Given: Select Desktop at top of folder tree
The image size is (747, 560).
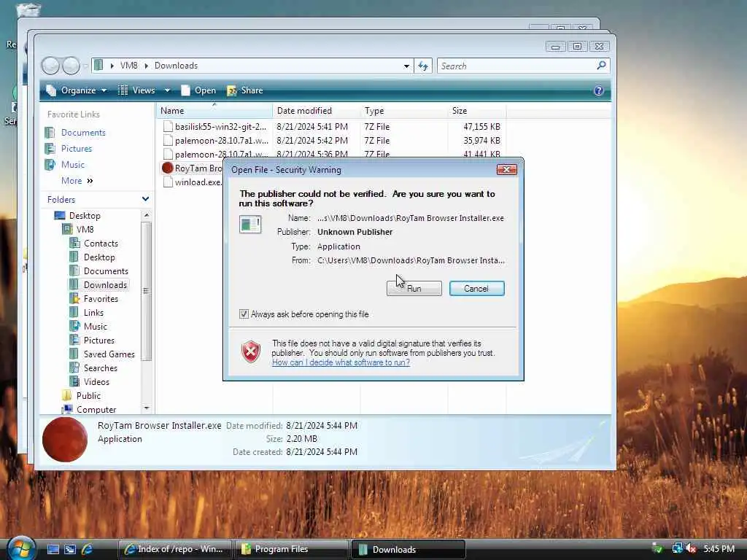Looking at the screenshot, I should point(85,216).
